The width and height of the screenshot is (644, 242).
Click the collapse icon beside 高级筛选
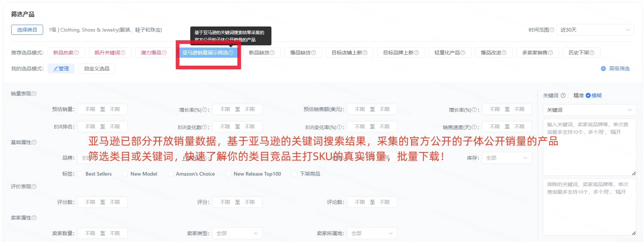click(x=603, y=69)
